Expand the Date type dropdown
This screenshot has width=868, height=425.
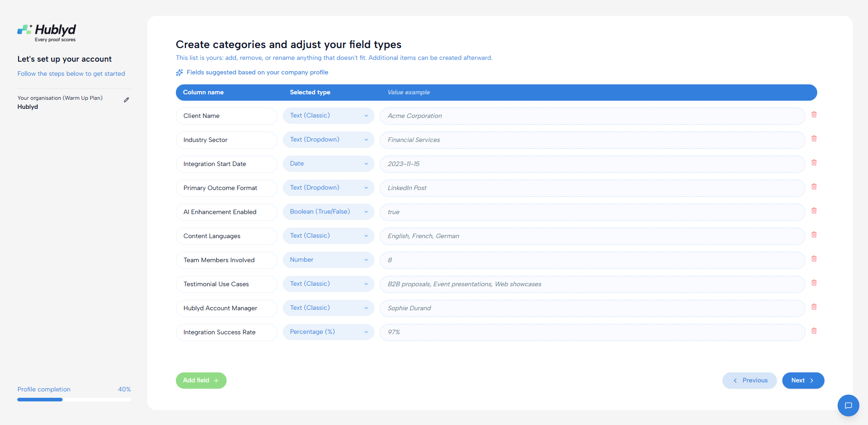[x=329, y=164]
